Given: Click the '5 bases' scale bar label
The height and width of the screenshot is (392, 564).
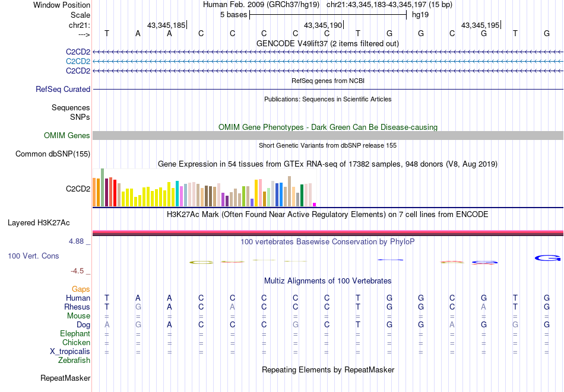Looking at the screenshot, I should click(234, 15).
